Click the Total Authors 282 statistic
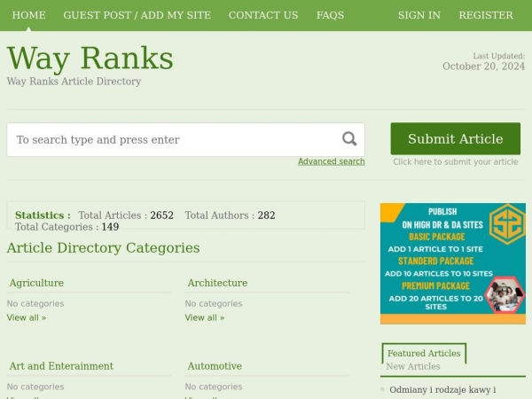The image size is (532, 399). pos(230,215)
